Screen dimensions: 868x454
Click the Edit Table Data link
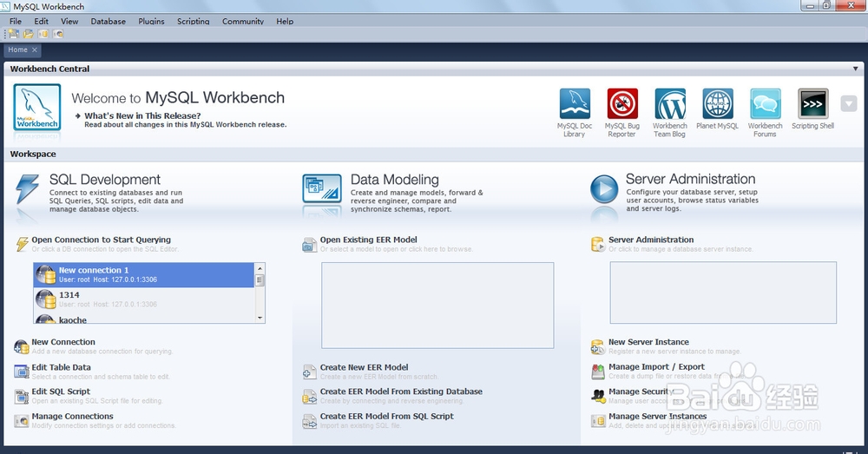coord(61,367)
